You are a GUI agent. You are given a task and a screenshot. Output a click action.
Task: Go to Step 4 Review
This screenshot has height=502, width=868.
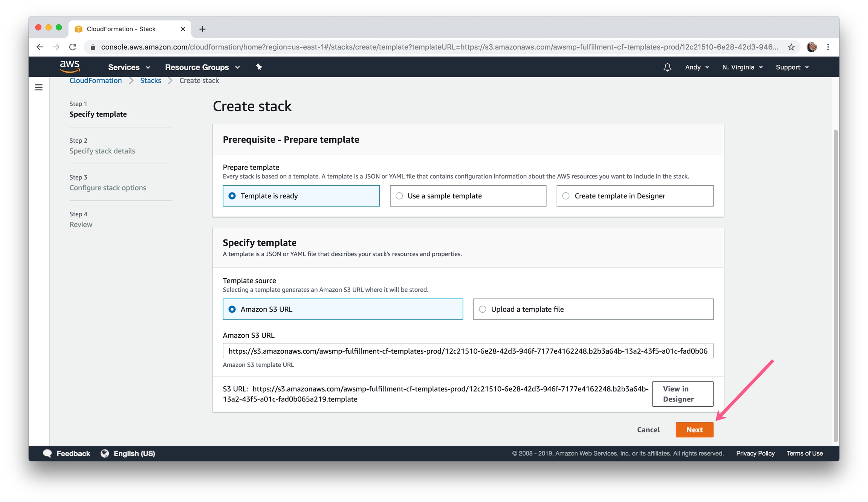click(81, 224)
